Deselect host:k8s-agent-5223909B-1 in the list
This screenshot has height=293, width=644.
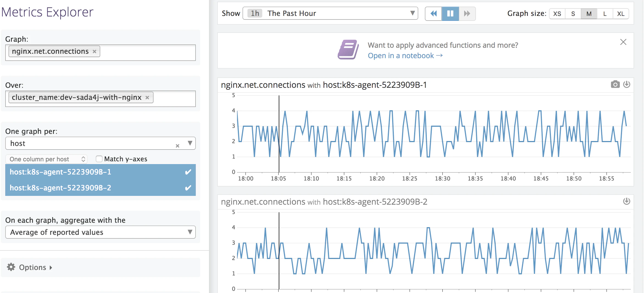(101, 172)
